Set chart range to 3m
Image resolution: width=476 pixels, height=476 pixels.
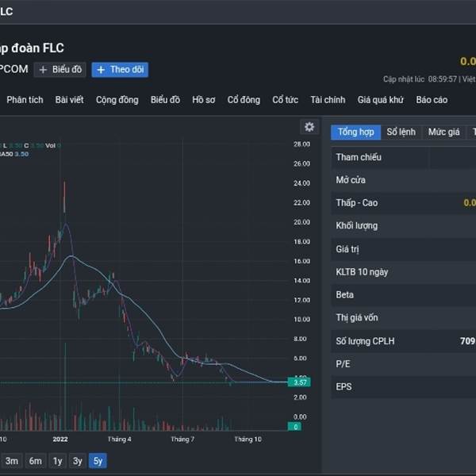point(12,461)
